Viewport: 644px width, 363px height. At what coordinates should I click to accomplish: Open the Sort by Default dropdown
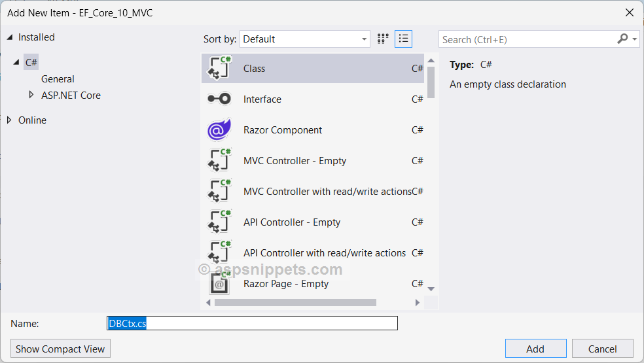pos(305,39)
